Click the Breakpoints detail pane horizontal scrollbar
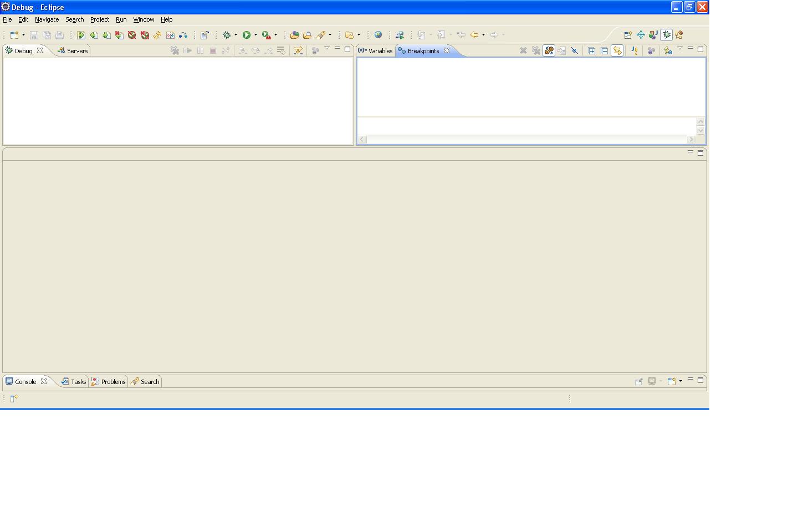This screenshot has height=532, width=798. [526, 139]
